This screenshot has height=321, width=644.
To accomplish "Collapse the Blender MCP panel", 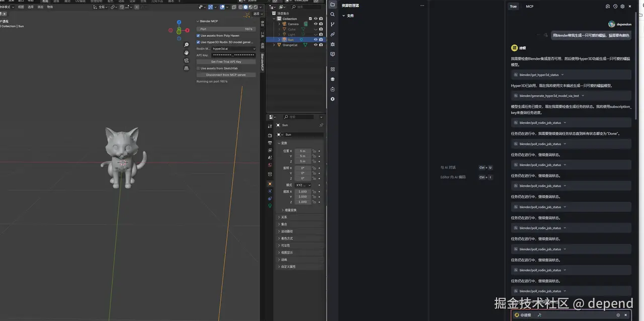I will pyautogui.click(x=198, y=21).
